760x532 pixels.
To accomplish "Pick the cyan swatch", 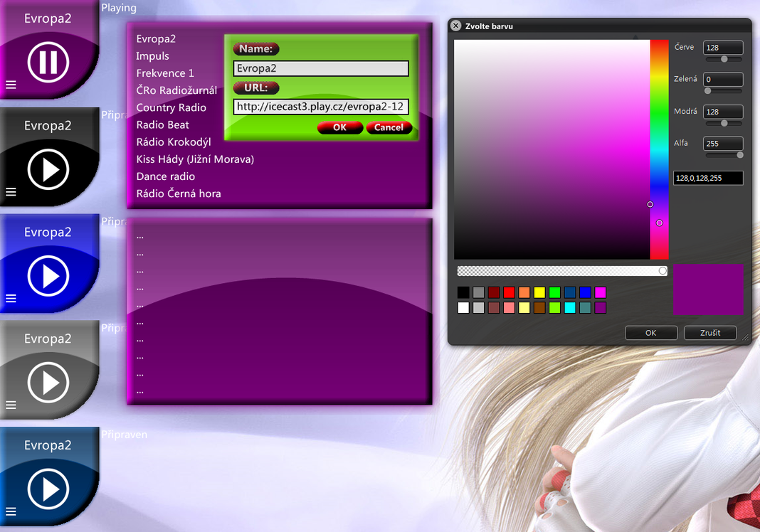I will pyautogui.click(x=570, y=308).
